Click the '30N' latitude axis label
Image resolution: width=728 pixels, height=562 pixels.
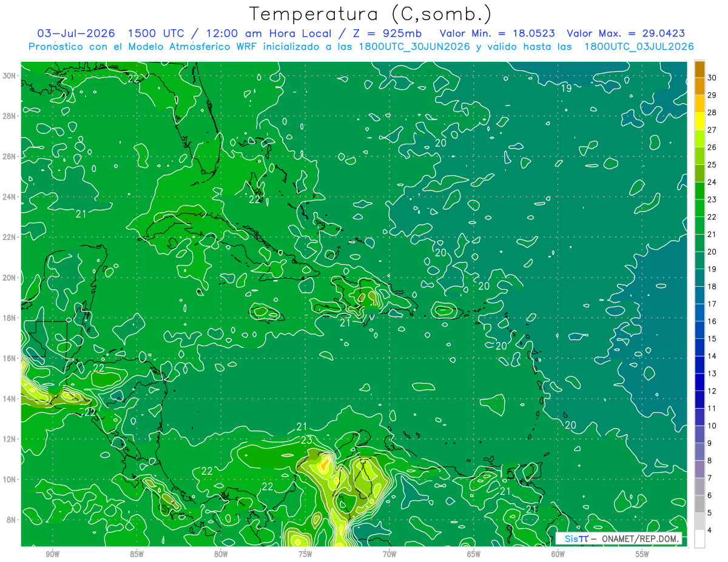(x=10, y=76)
